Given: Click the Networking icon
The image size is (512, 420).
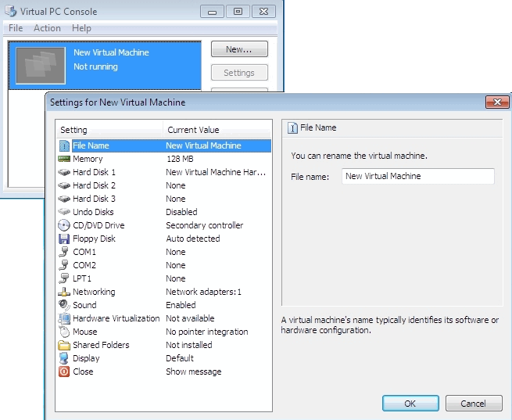Looking at the screenshot, I should tap(64, 292).
